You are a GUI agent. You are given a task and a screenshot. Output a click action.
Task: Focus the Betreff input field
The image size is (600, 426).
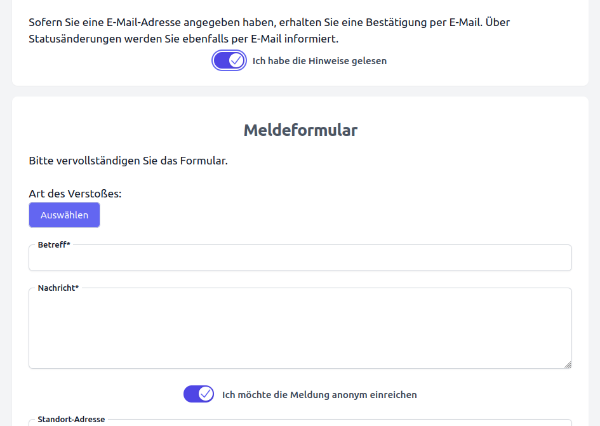point(300,259)
